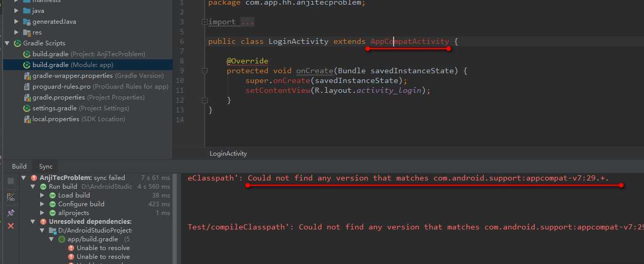Click the settings.gradle file icon
The image size is (644, 264).
[x=27, y=108]
